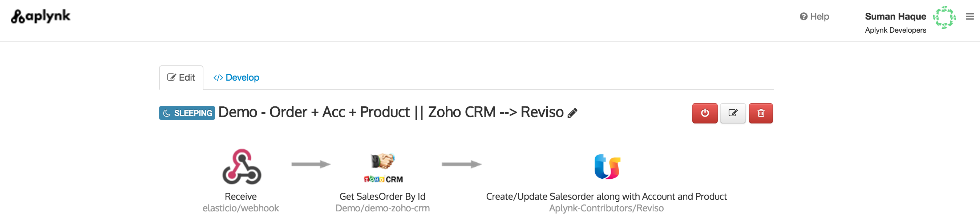Delete the flow with trash button

click(761, 113)
